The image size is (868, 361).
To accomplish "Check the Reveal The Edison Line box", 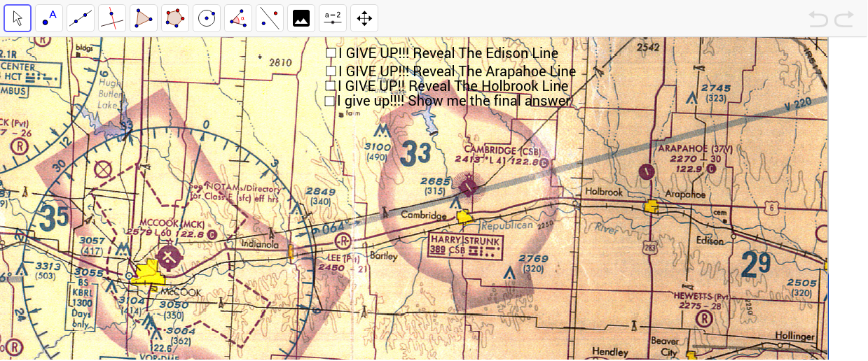I will click(x=331, y=53).
